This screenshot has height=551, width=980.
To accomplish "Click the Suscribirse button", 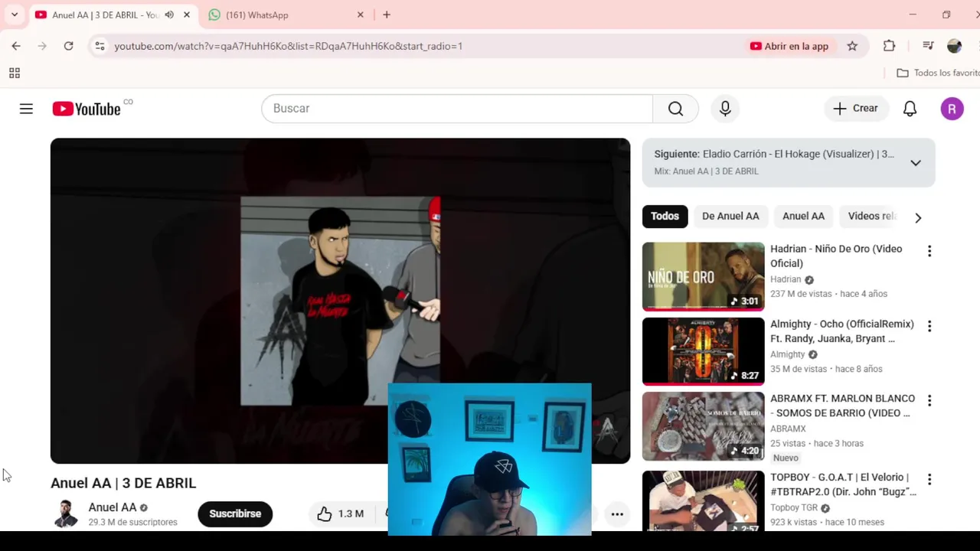I will click(x=235, y=514).
